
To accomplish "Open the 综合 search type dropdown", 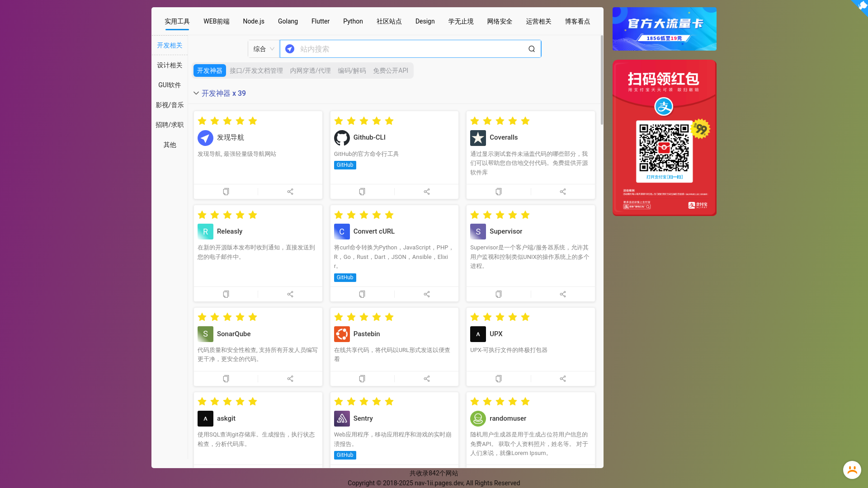I will (264, 49).
